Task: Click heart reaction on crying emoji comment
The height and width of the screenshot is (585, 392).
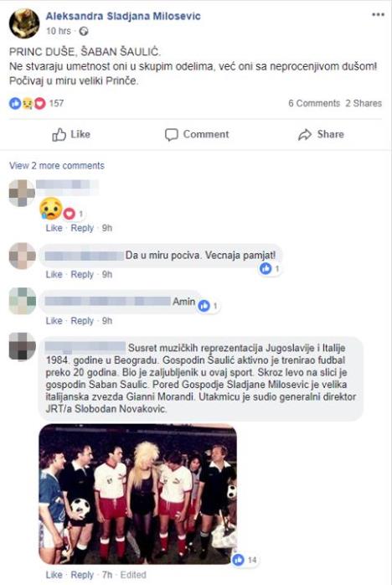Action: (69, 214)
